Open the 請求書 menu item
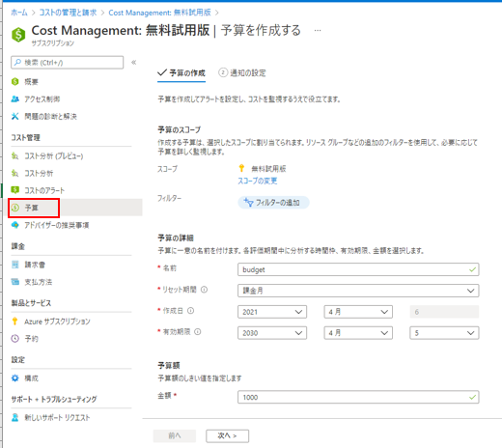 [x=35, y=265]
